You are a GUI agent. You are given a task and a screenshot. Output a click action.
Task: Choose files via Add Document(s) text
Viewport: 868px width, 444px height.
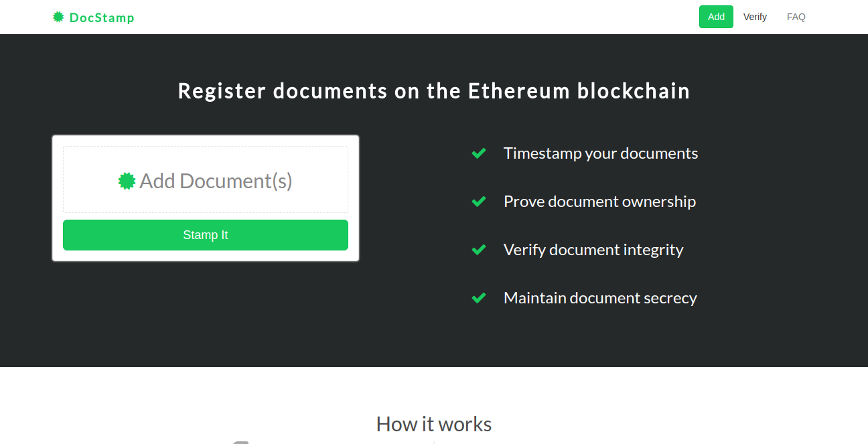point(216,181)
